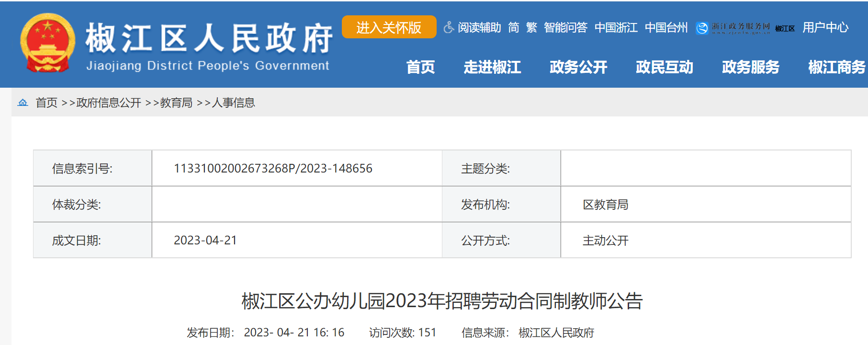
Task: Click 教育局 in breadcrumb
Action: [x=176, y=103]
